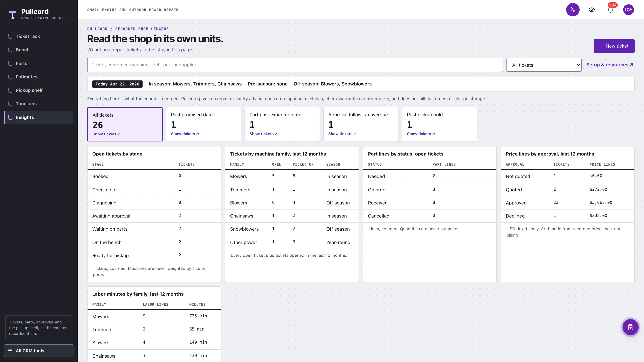Show tickets for Approval follow-up overdue
The width and height of the screenshot is (644, 362).
pyautogui.click(x=342, y=134)
